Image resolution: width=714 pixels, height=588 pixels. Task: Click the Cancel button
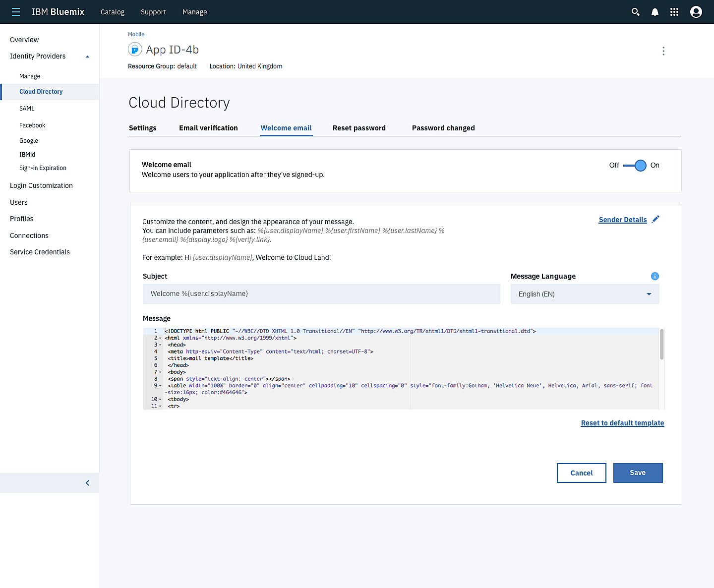582,473
